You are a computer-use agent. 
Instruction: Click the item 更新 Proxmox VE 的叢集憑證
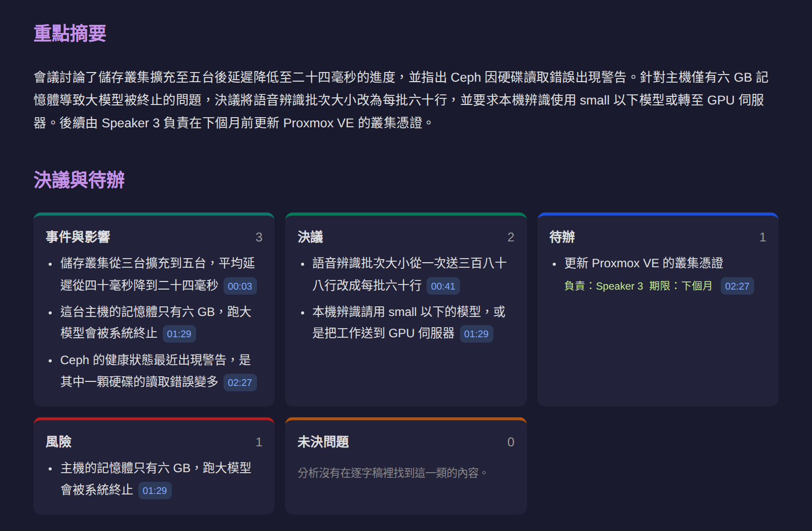(644, 263)
